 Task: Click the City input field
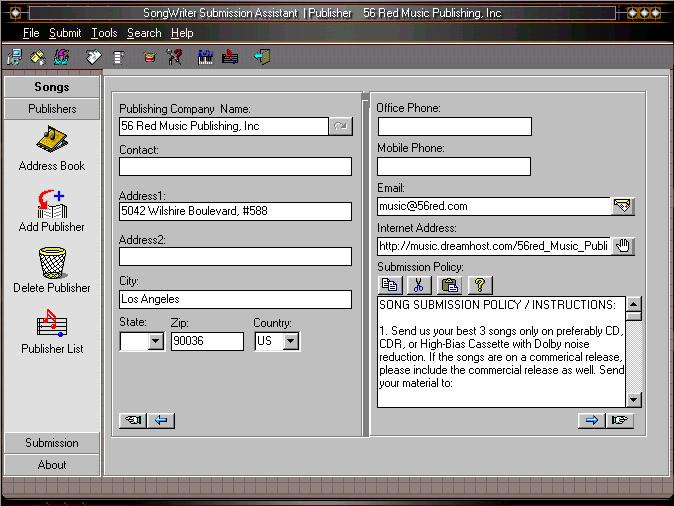click(x=235, y=299)
